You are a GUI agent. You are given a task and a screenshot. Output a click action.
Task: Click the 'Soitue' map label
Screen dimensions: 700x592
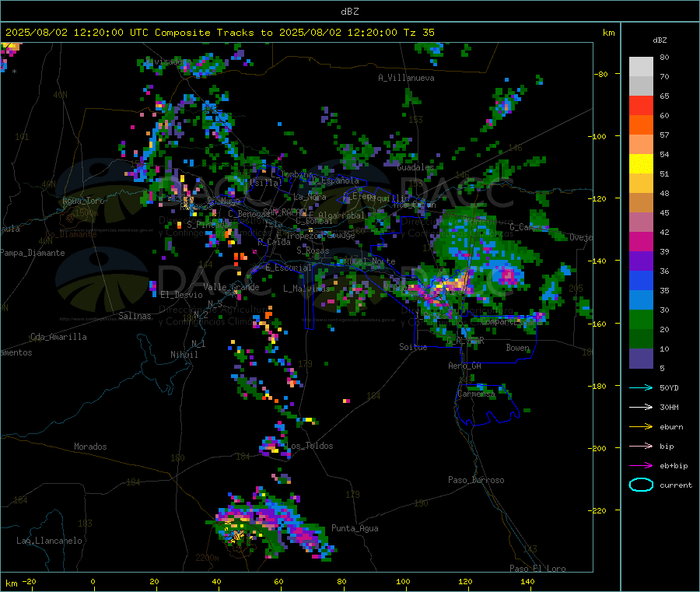[x=413, y=347]
